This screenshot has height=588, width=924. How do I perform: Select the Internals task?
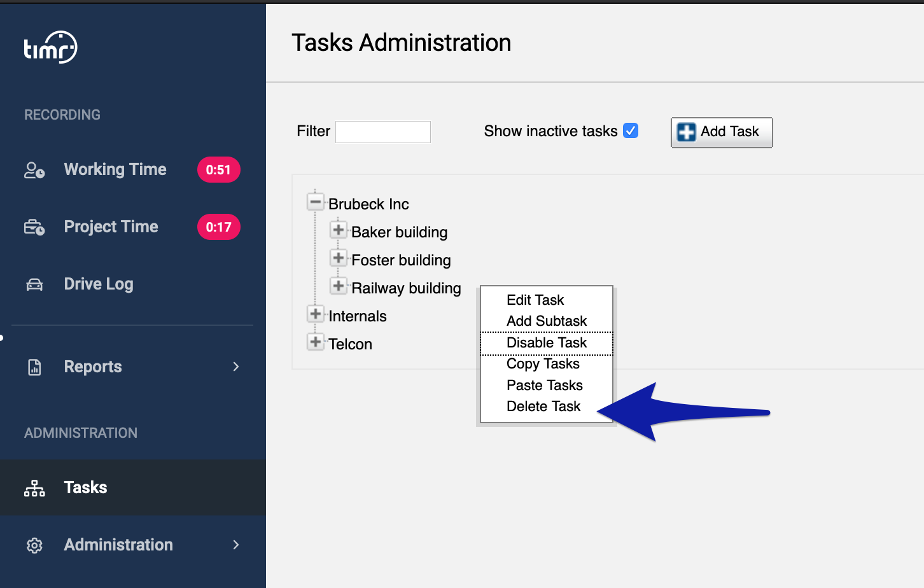point(358,316)
